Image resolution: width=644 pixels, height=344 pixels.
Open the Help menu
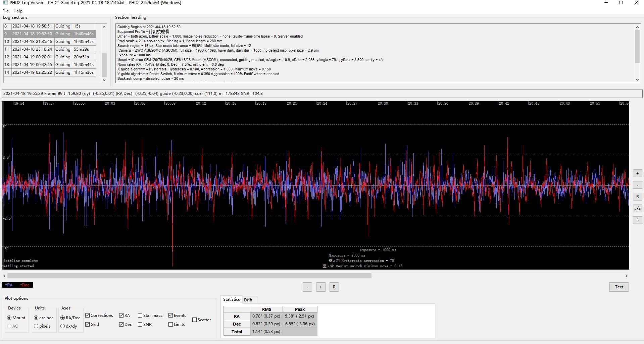click(x=18, y=11)
